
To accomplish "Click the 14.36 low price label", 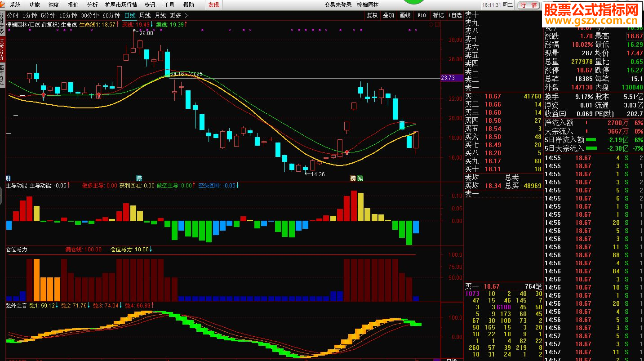I will pos(318,174).
